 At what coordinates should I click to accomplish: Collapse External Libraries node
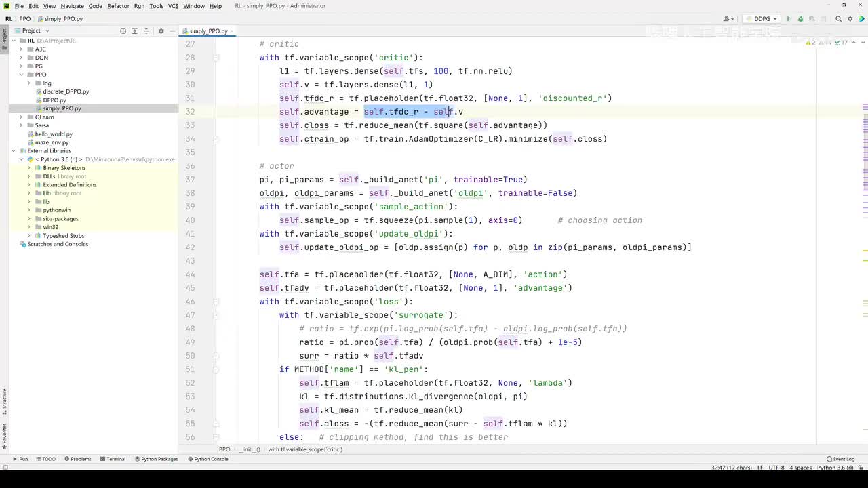(14, 151)
